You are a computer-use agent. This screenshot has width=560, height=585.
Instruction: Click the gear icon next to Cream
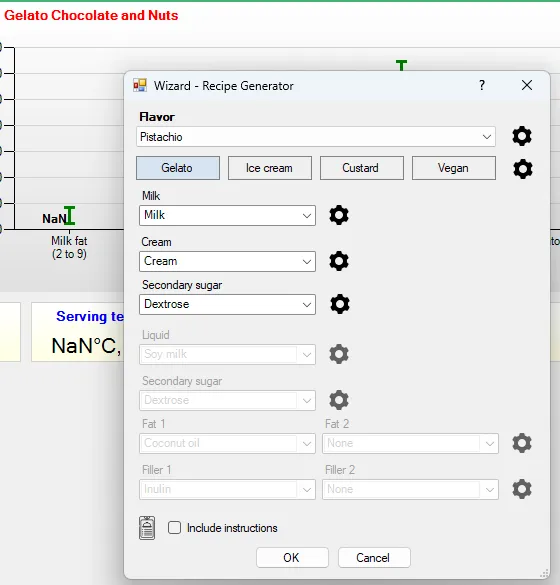tap(339, 261)
